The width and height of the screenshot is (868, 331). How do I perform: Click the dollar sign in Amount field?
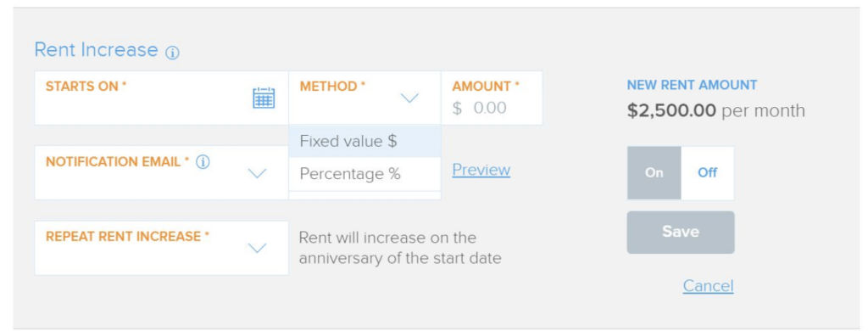point(457,108)
